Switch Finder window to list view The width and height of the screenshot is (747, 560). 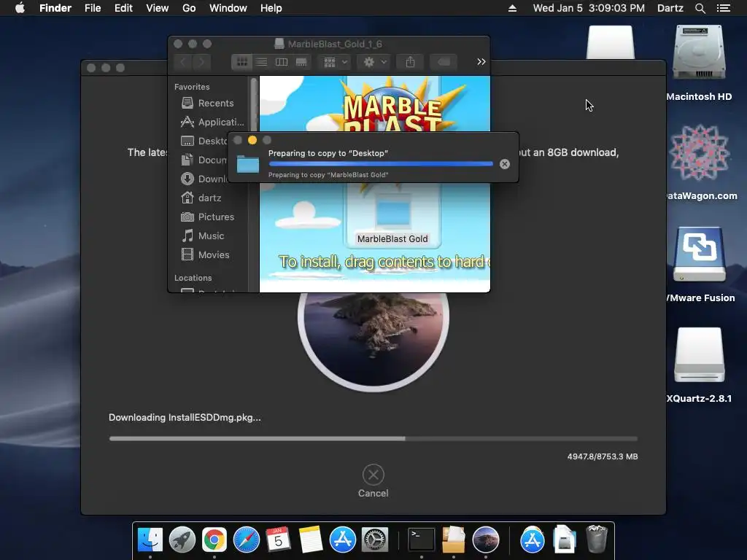point(262,62)
